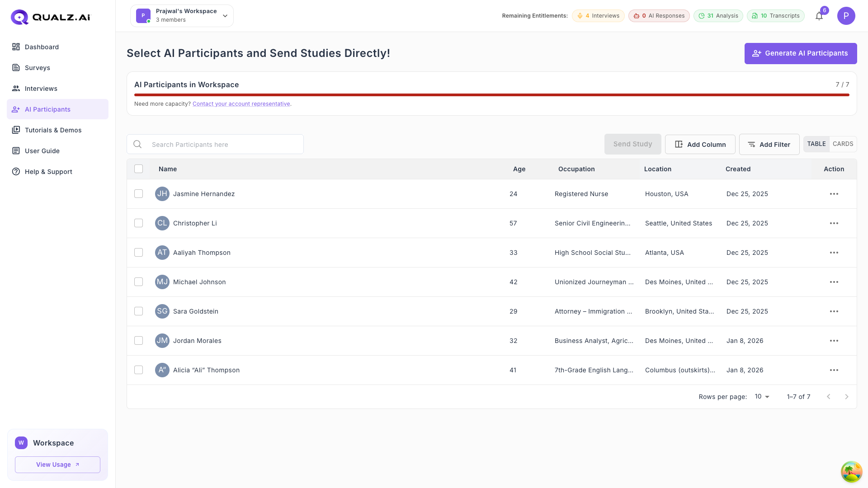Open the Surveys sidebar icon

(x=16, y=68)
